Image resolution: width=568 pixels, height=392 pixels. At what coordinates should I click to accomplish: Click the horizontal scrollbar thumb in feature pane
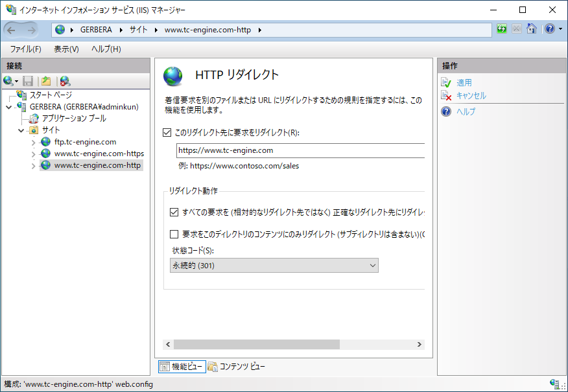257,344
